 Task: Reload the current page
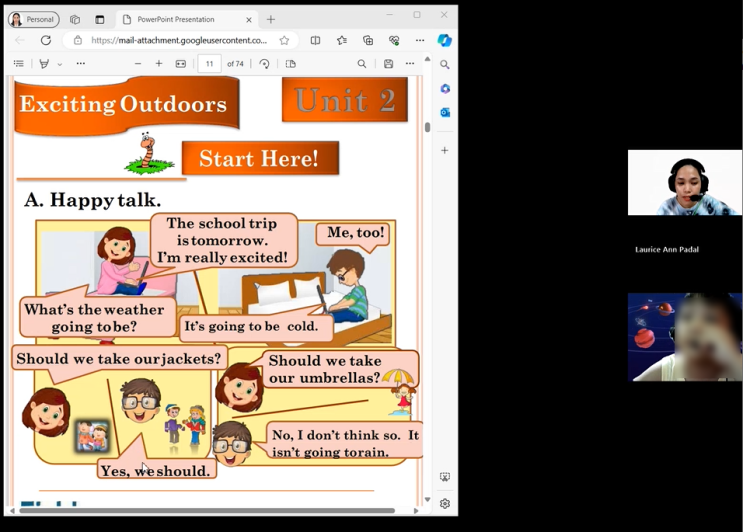46,40
